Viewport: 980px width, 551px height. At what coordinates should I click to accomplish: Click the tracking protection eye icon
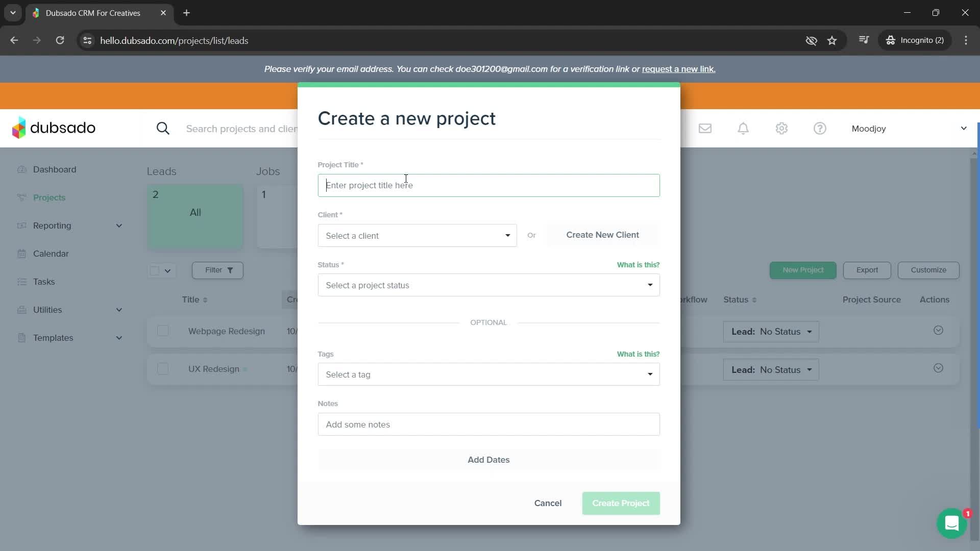click(811, 40)
